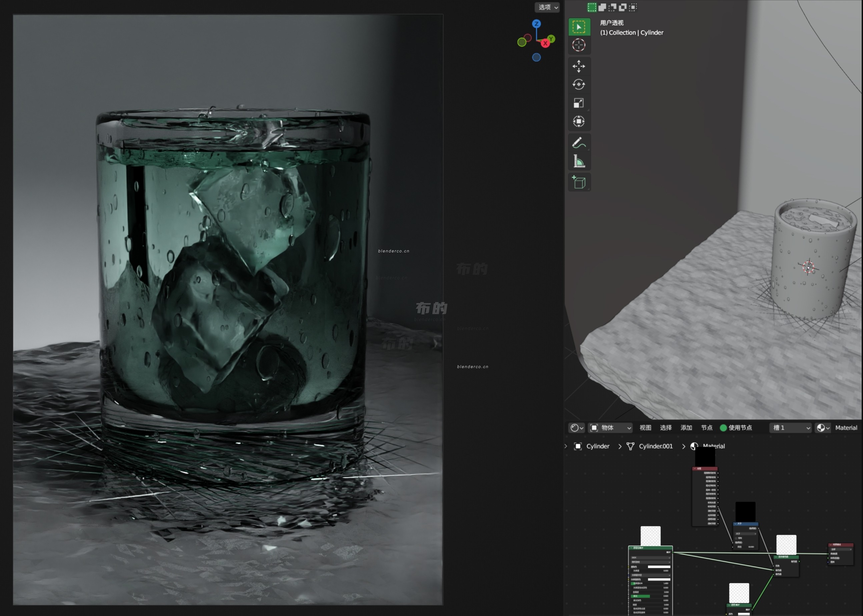Viewport: 863px width, 616px height.
Task: Set selection mode to new selection
Action: 592,7
